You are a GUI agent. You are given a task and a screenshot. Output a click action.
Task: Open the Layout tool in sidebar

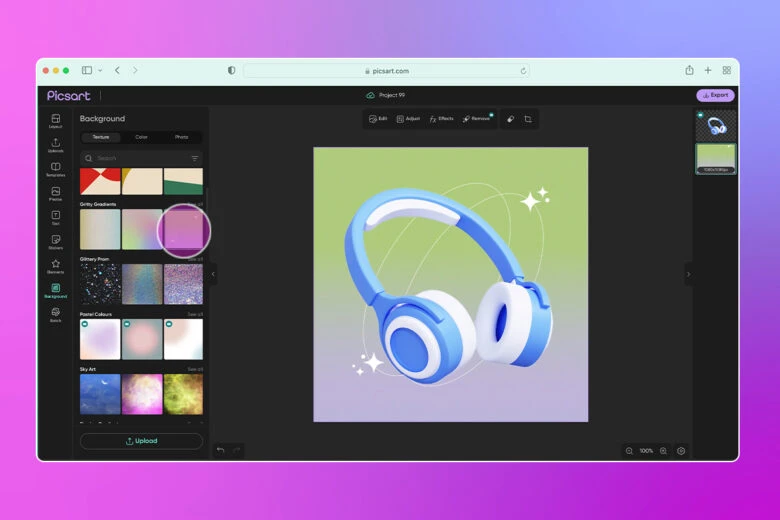[x=56, y=121]
